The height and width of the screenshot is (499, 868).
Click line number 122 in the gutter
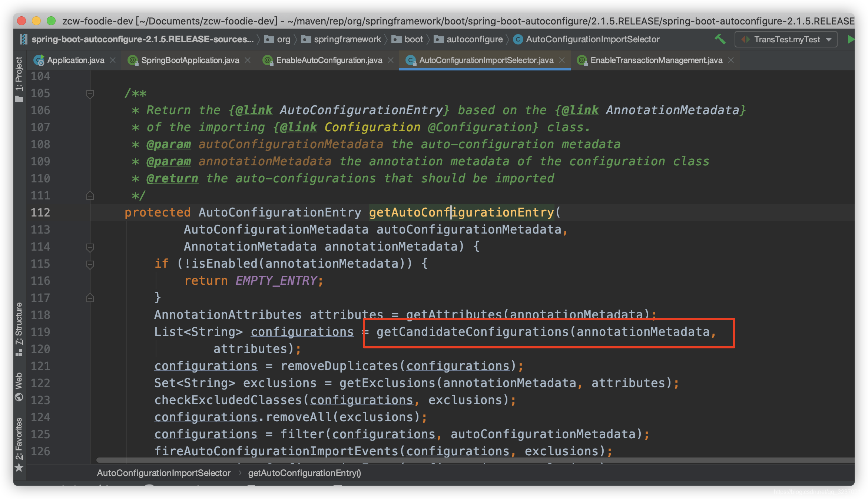(40, 383)
